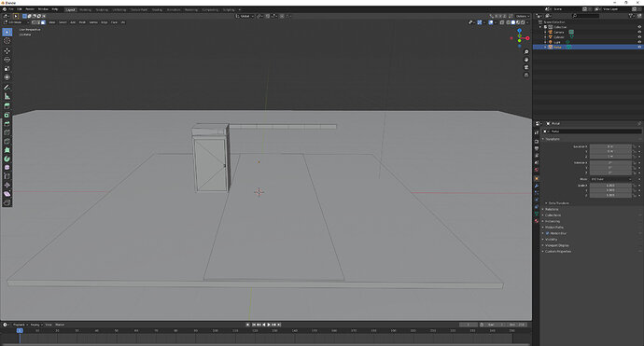
Task: Click the Scale X value field
Action: pos(610,186)
